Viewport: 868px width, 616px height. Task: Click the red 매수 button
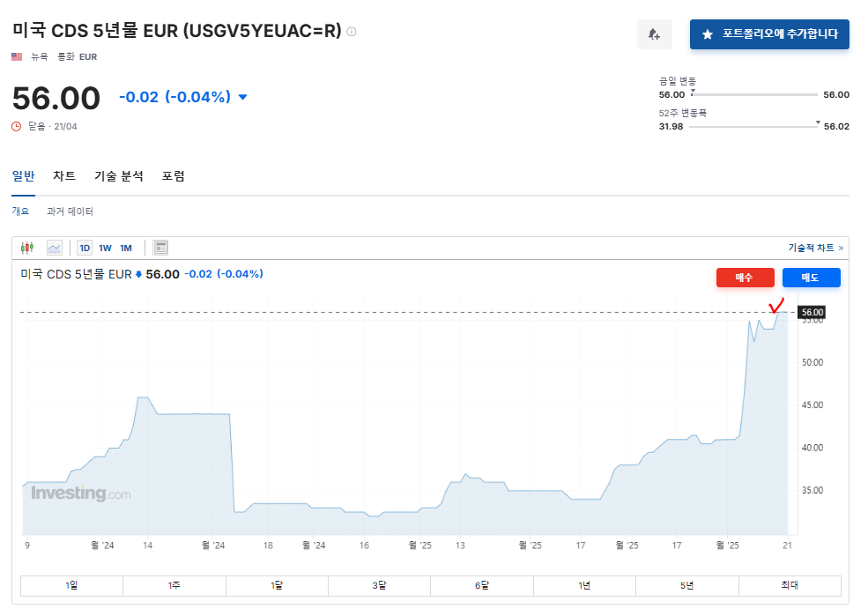(745, 278)
